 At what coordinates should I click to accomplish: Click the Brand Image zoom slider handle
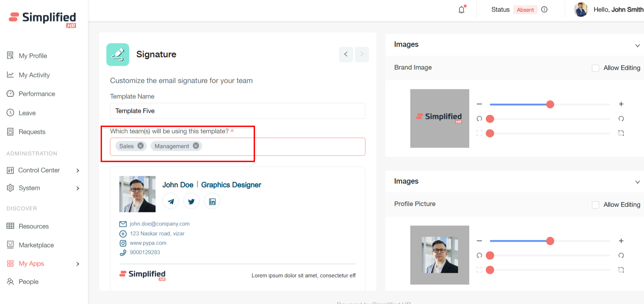point(550,104)
